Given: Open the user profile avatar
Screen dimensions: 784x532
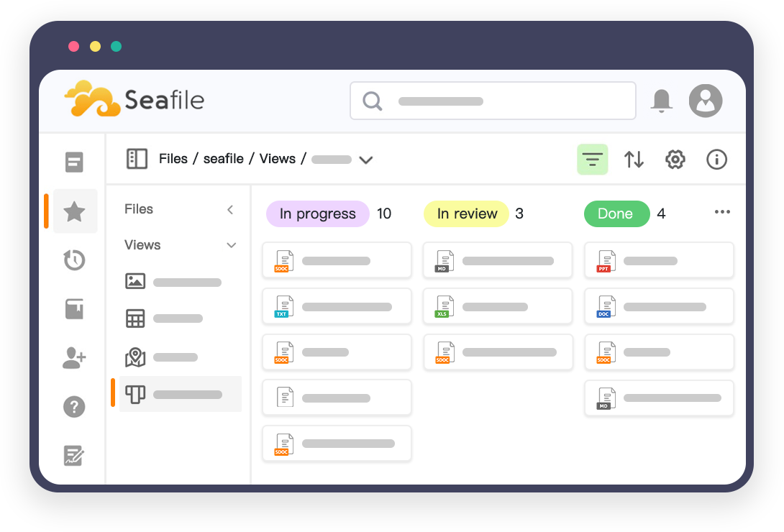Looking at the screenshot, I should pos(705,101).
